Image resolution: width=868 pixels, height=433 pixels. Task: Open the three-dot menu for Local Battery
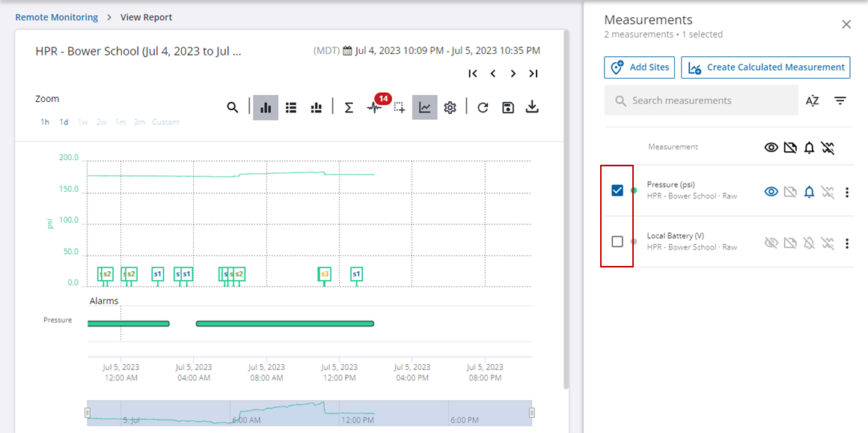point(847,243)
